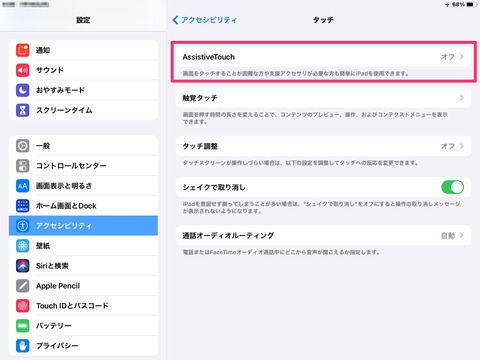Open the AssistiveTouch setting
Screen dimensions: 480x360
click(x=323, y=57)
